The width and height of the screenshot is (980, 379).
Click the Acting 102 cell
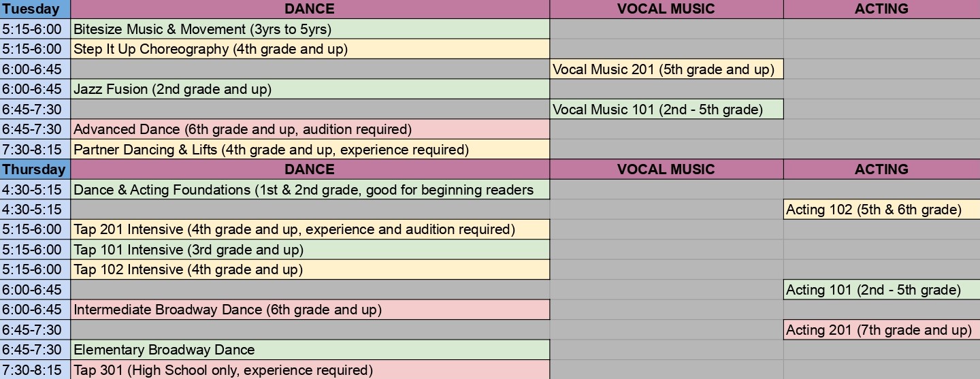(882, 210)
